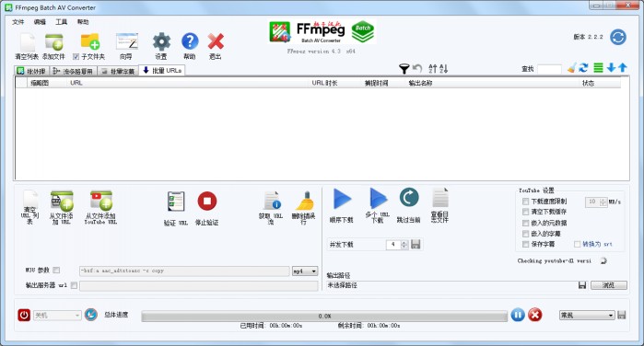Open the wizard (向导) tool
644x346 pixels.
tap(126, 41)
